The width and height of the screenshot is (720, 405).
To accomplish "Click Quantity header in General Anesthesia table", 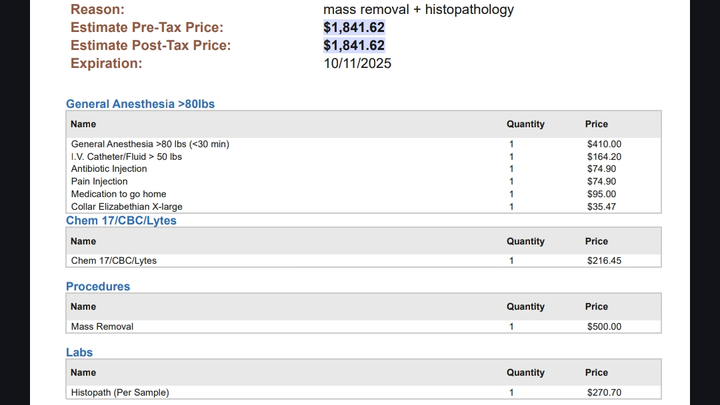I will (x=525, y=125).
